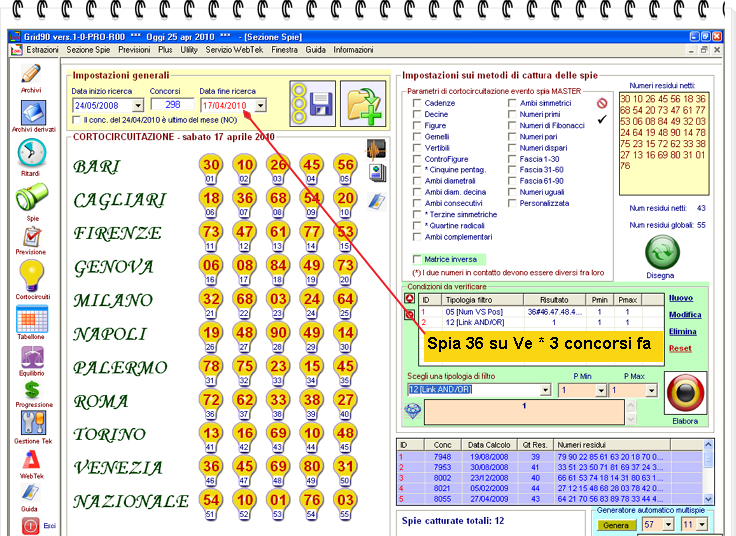This screenshot has width=736, height=536.
Task: Click the red Esci exit icon
Action: pos(31,526)
